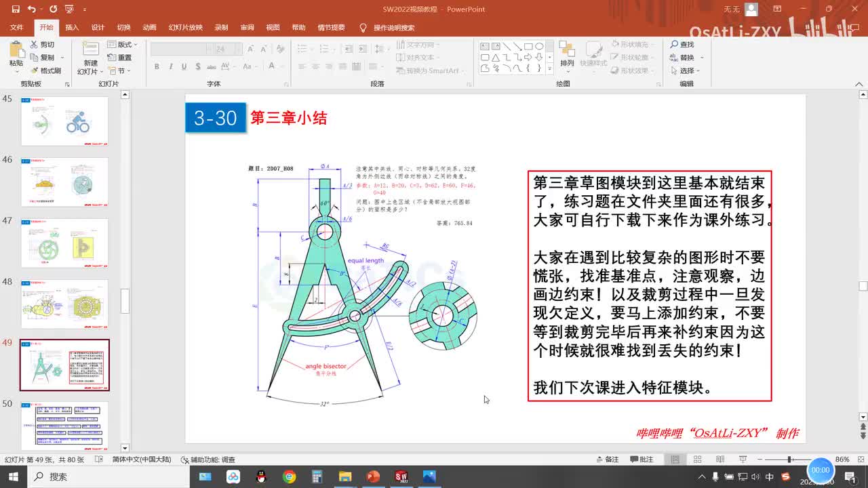Toggle strikethrough (abc) formatting

(212, 66)
